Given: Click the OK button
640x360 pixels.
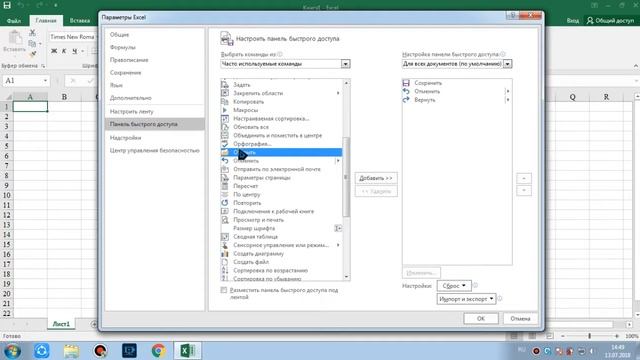Looking at the screenshot, I should point(481,318).
